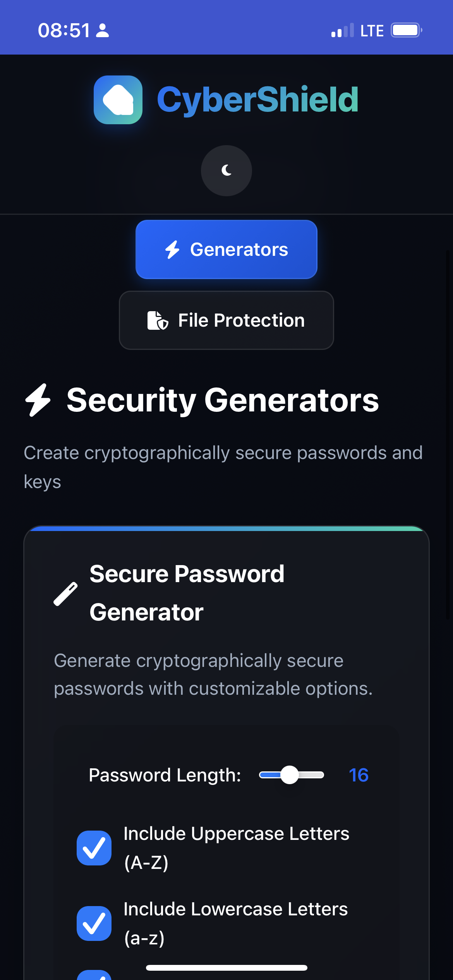Screen dimensions: 453x980
Task: Tap the blue 16 length value
Action: point(359,775)
